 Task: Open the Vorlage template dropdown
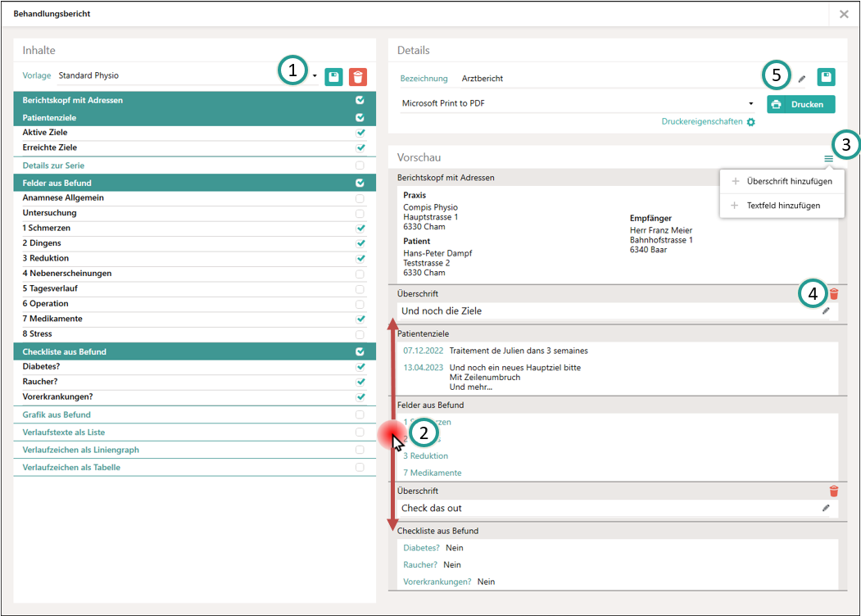315,76
